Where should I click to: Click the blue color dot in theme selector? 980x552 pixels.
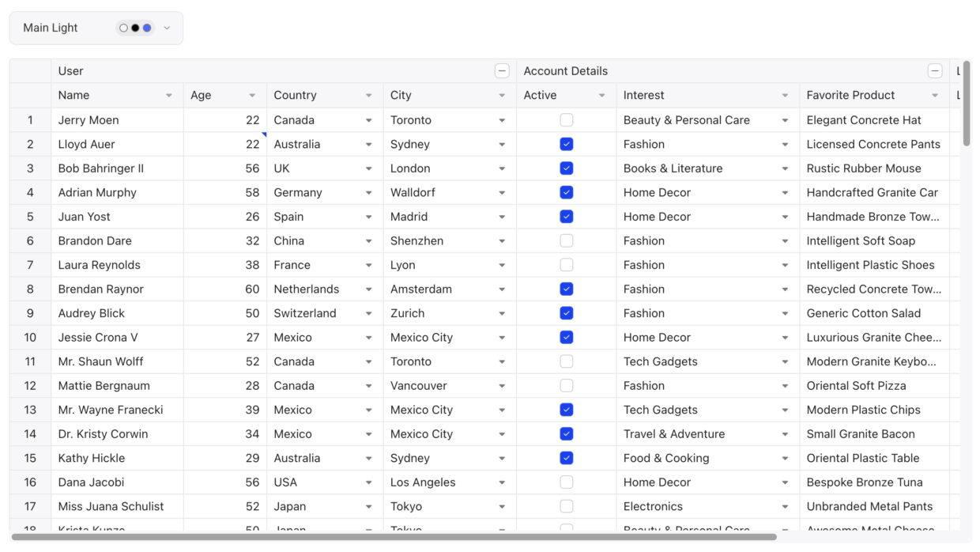click(147, 28)
